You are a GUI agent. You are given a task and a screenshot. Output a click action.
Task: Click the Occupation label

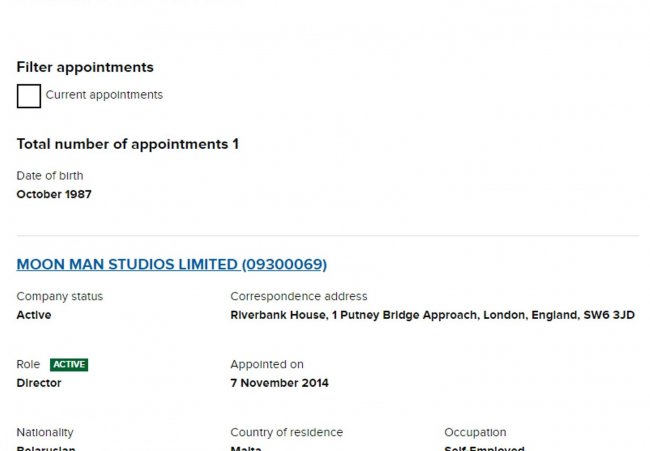[x=475, y=433]
